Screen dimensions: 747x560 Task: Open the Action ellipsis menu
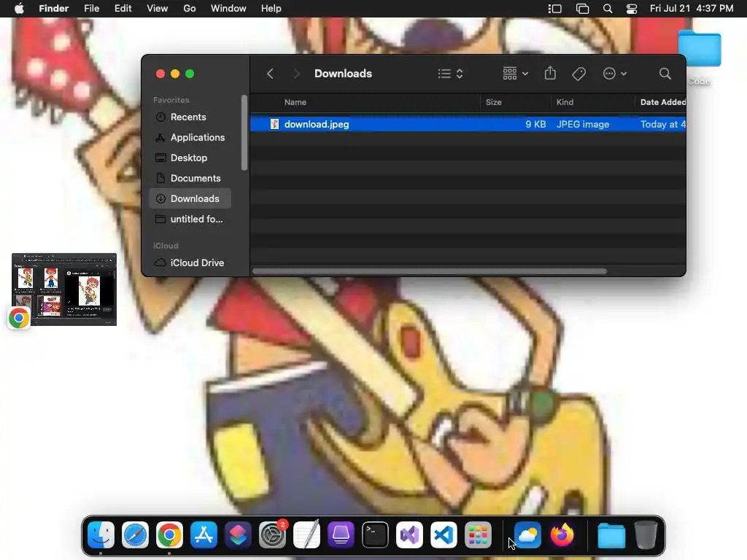point(614,74)
